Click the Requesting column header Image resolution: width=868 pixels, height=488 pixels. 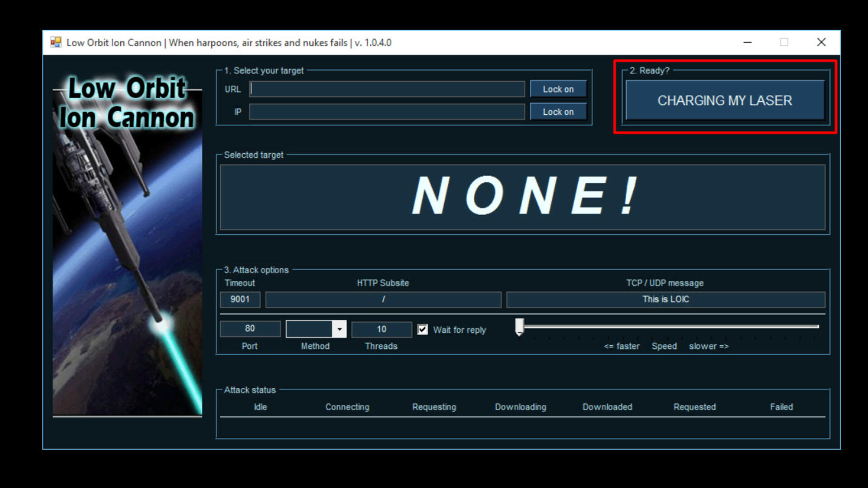click(434, 407)
